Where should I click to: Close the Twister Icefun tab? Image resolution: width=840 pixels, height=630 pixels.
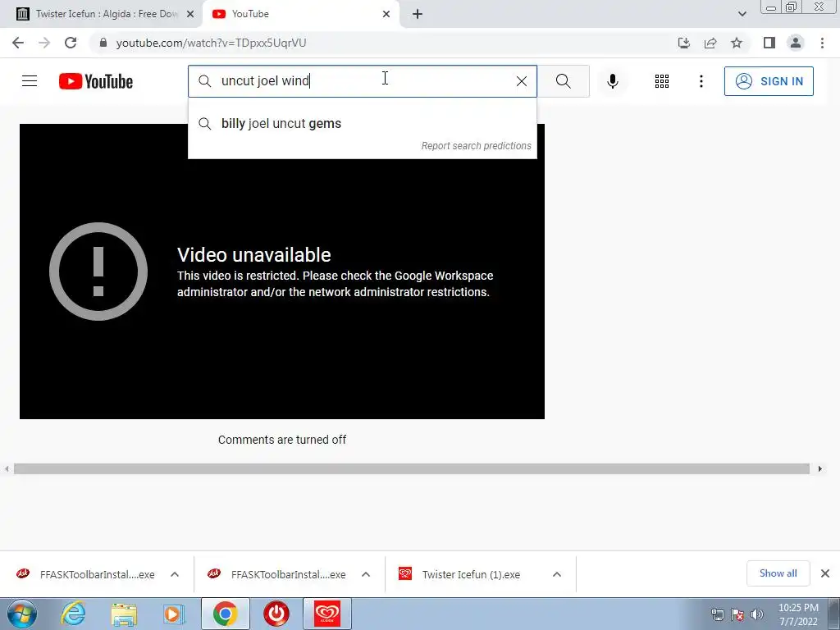(190, 14)
